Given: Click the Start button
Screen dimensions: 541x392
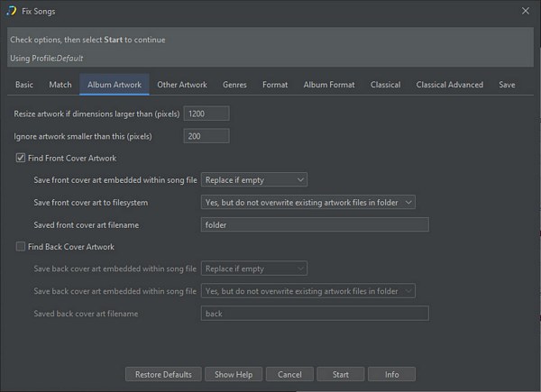Looking at the screenshot, I should point(341,374).
